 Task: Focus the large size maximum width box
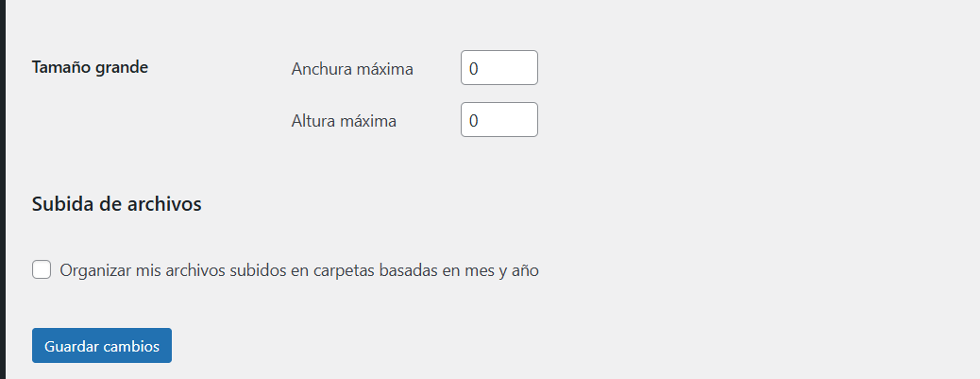point(498,67)
